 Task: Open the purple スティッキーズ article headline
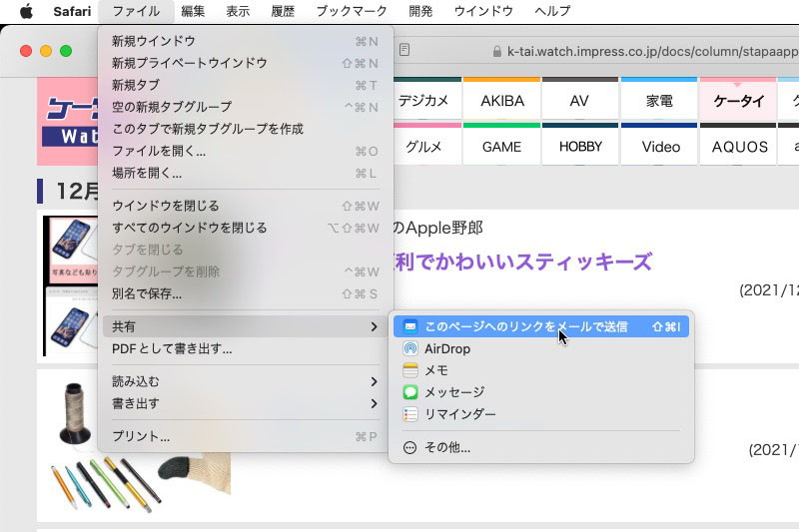[x=523, y=262]
